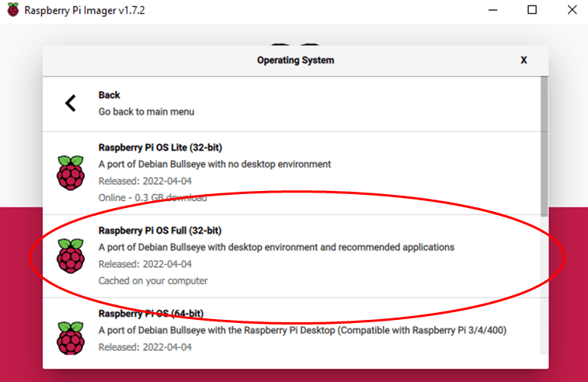Click "Online - 0.3 GB download" text
Screen dimensions: 588x382
(152, 197)
